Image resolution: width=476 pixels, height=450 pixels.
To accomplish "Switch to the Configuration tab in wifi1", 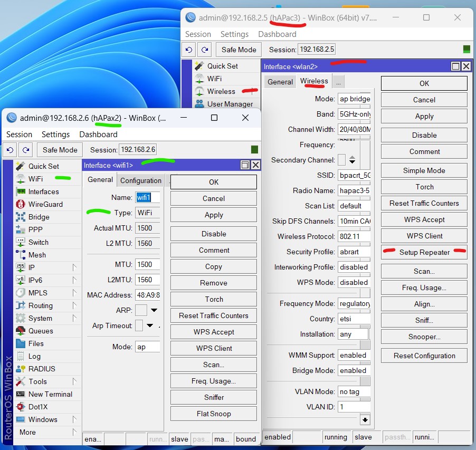I will coord(140,180).
